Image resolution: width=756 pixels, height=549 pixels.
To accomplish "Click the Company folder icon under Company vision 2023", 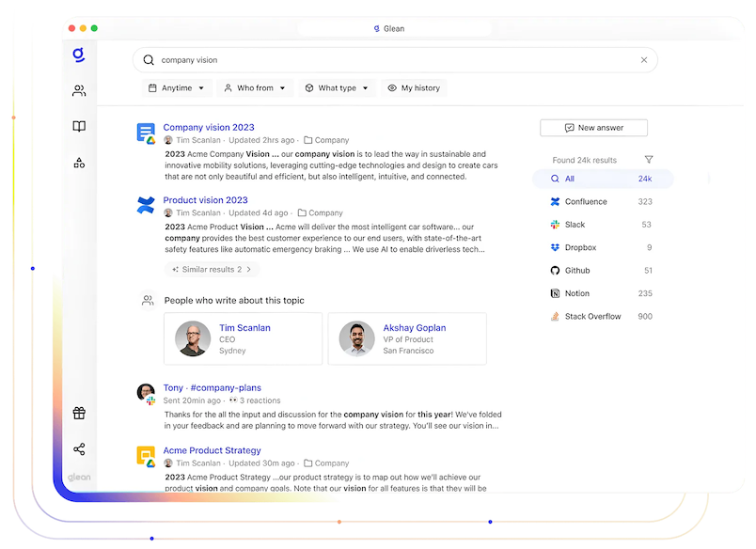I will pos(307,140).
